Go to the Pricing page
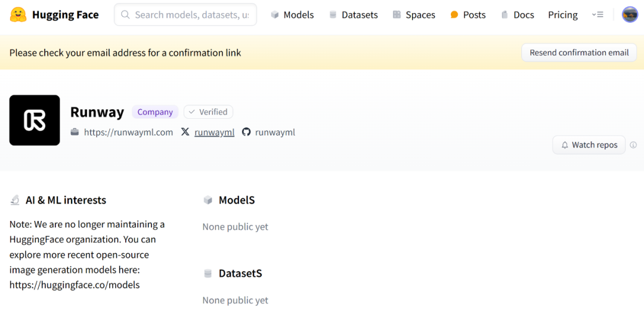The width and height of the screenshot is (644, 311). (x=563, y=15)
